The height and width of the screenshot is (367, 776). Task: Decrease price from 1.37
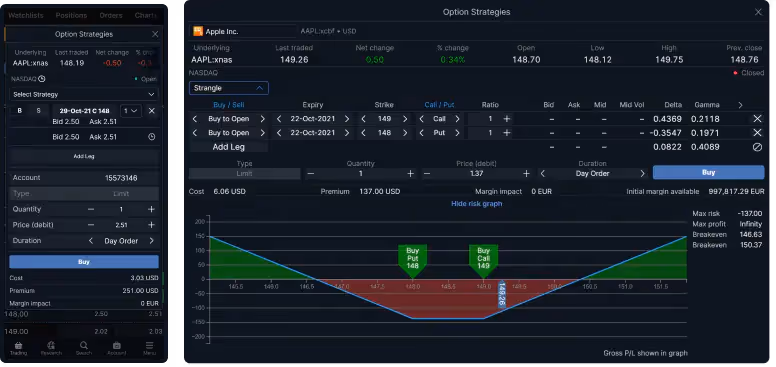[427, 174]
